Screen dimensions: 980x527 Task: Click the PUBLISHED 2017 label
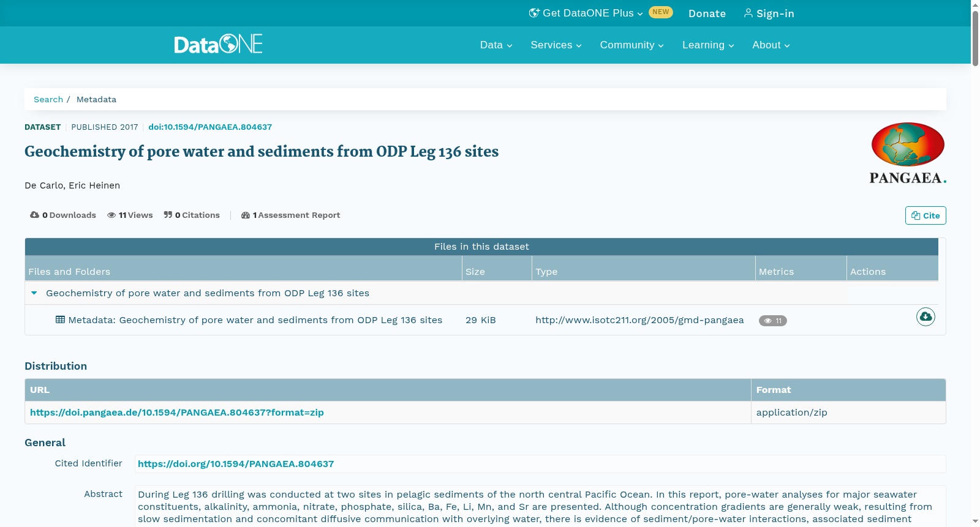tap(105, 127)
